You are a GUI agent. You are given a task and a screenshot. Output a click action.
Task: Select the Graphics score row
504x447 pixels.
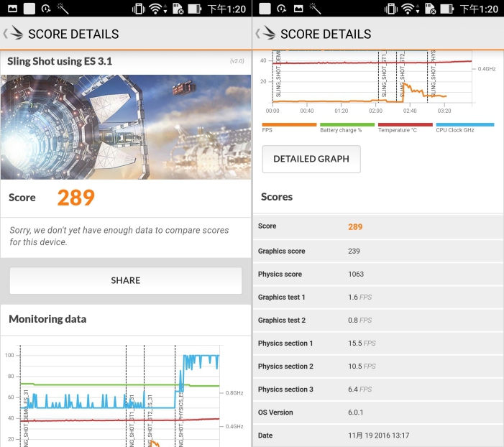[x=377, y=251]
